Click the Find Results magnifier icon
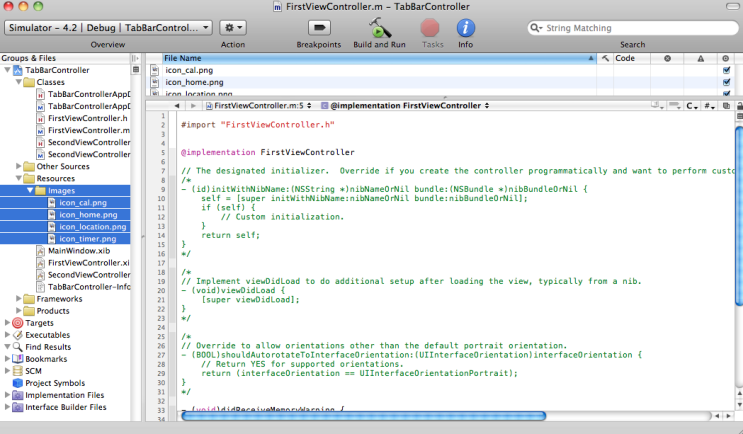 (18, 347)
